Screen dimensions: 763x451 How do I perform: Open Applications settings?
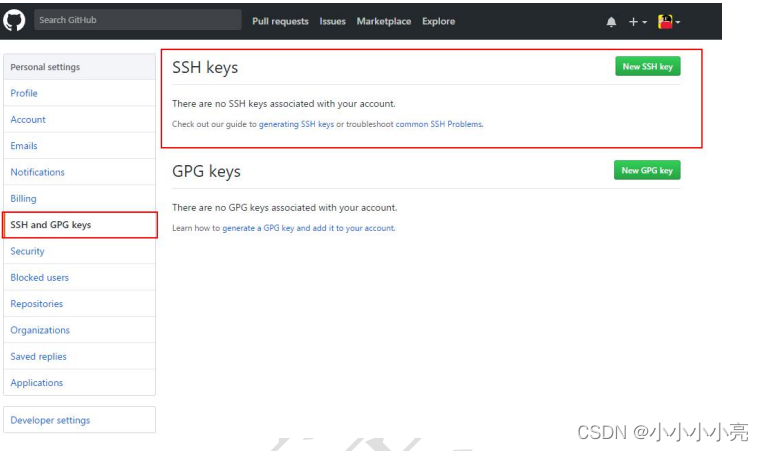[79, 382]
